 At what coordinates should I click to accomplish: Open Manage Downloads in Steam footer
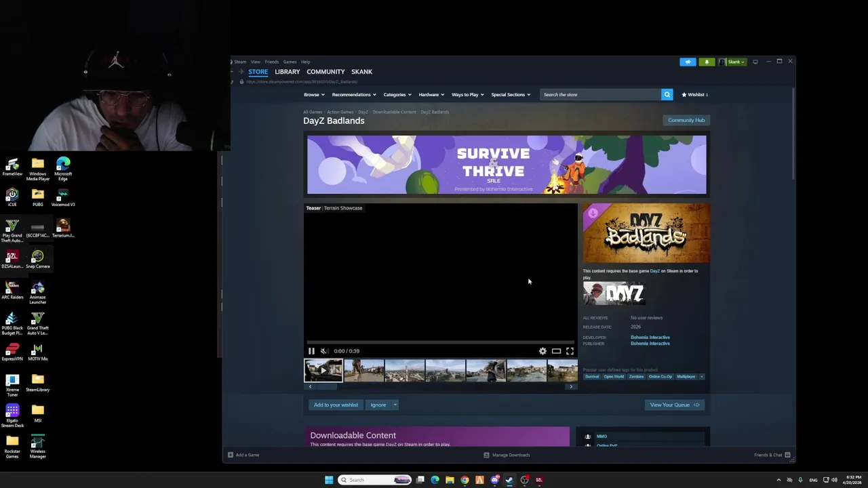(507, 455)
